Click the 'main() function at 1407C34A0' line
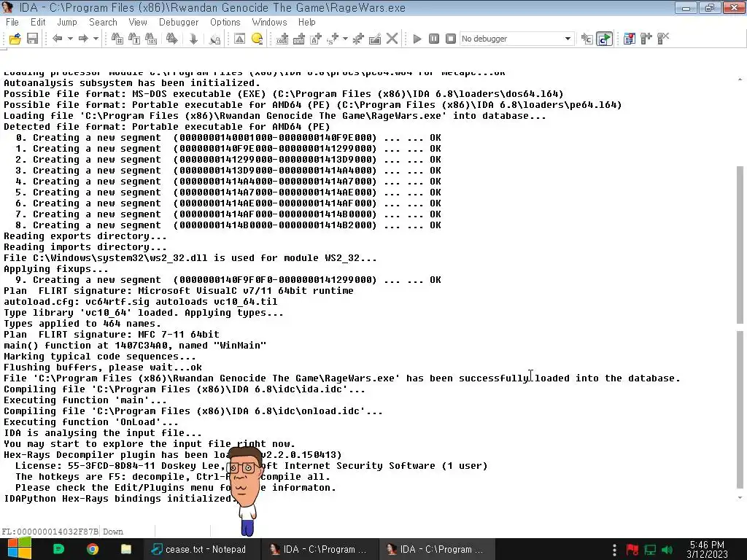This screenshot has height=560, width=747. click(135, 345)
